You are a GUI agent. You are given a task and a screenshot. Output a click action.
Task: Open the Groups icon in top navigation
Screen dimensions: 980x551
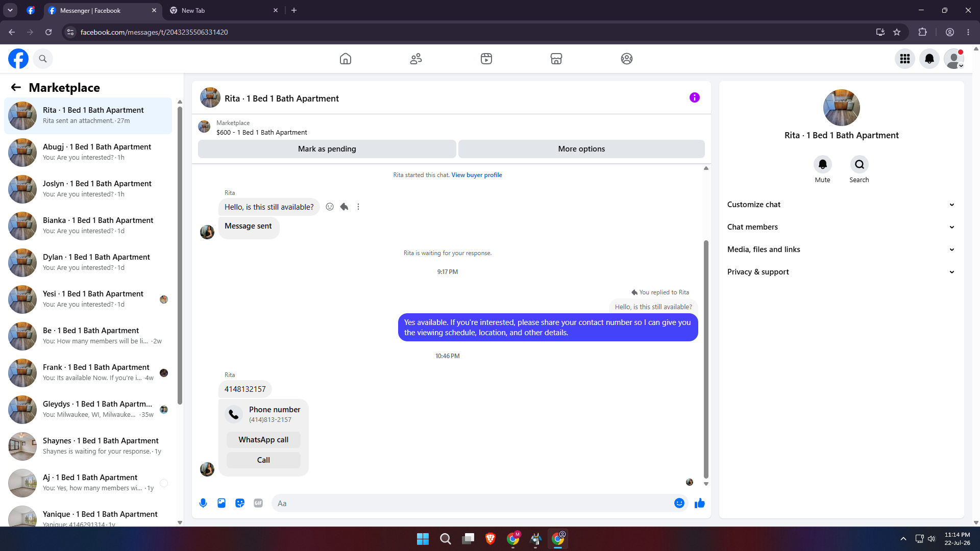(627, 59)
